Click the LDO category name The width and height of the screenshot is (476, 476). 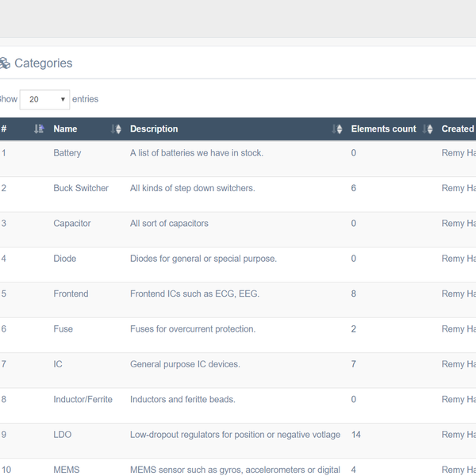[63, 435]
